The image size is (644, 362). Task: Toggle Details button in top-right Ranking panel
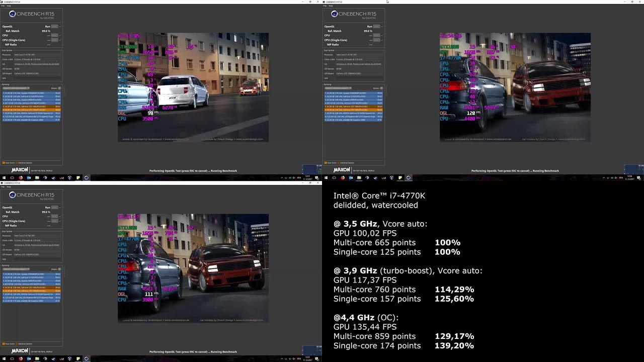pos(381,88)
